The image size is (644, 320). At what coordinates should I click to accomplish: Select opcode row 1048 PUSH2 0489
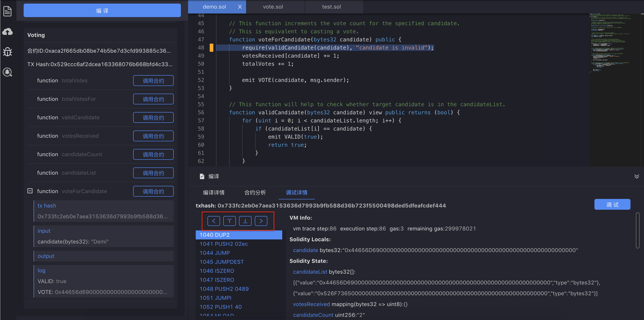tap(239, 289)
